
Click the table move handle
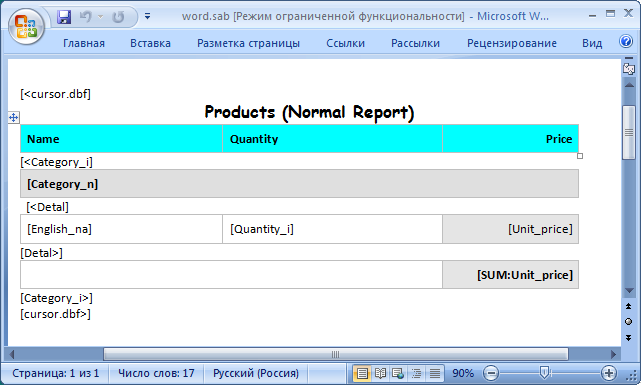tap(13, 118)
